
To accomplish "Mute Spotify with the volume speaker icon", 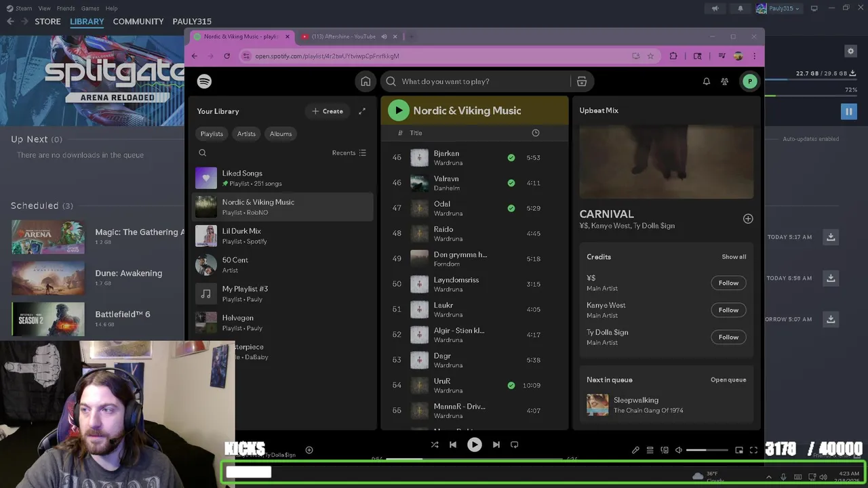I will 679,450.
